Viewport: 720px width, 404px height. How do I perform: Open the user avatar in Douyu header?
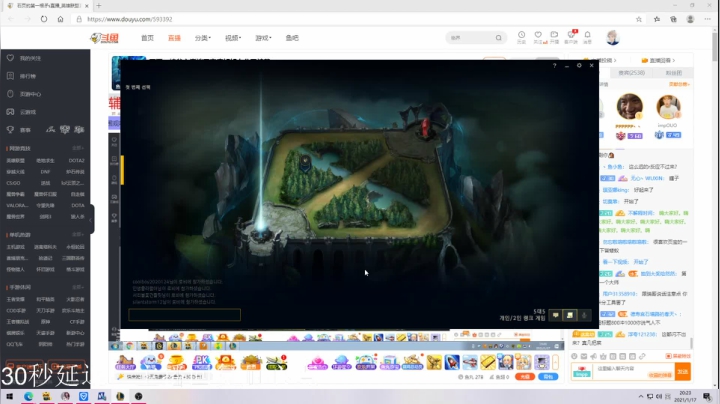(613, 38)
